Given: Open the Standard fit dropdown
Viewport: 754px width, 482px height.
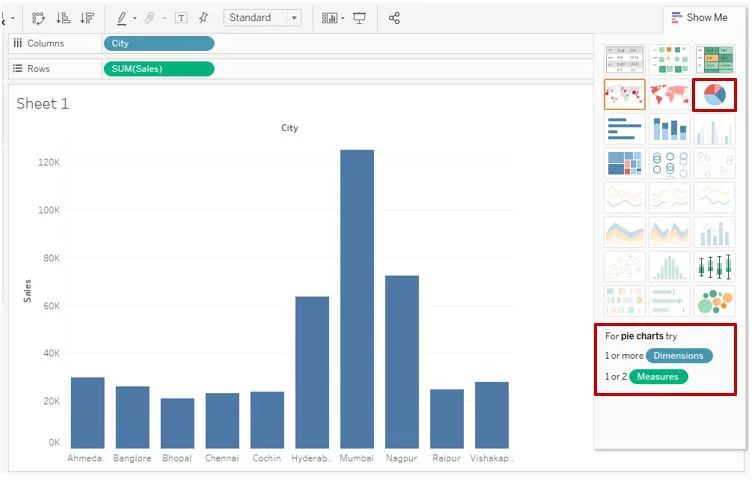Looking at the screenshot, I should click(x=262, y=18).
